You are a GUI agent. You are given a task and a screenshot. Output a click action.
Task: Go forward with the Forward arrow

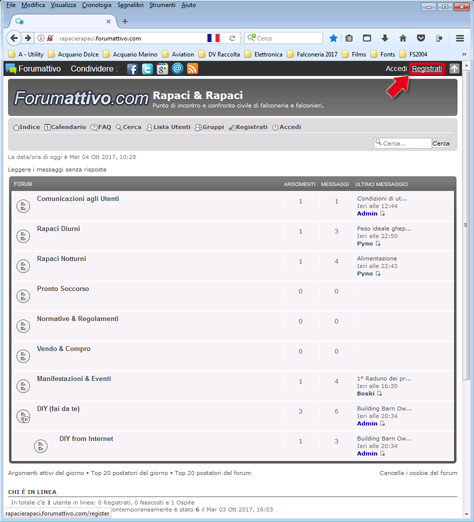coord(28,38)
